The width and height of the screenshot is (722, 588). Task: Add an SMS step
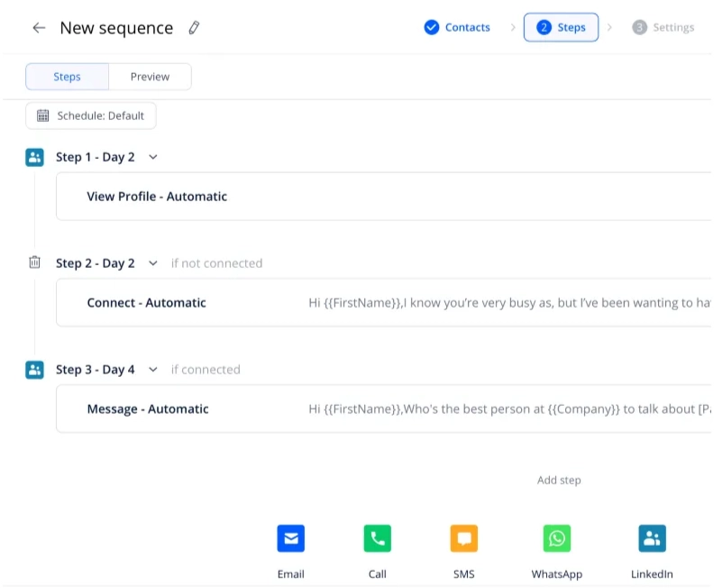[463, 539]
